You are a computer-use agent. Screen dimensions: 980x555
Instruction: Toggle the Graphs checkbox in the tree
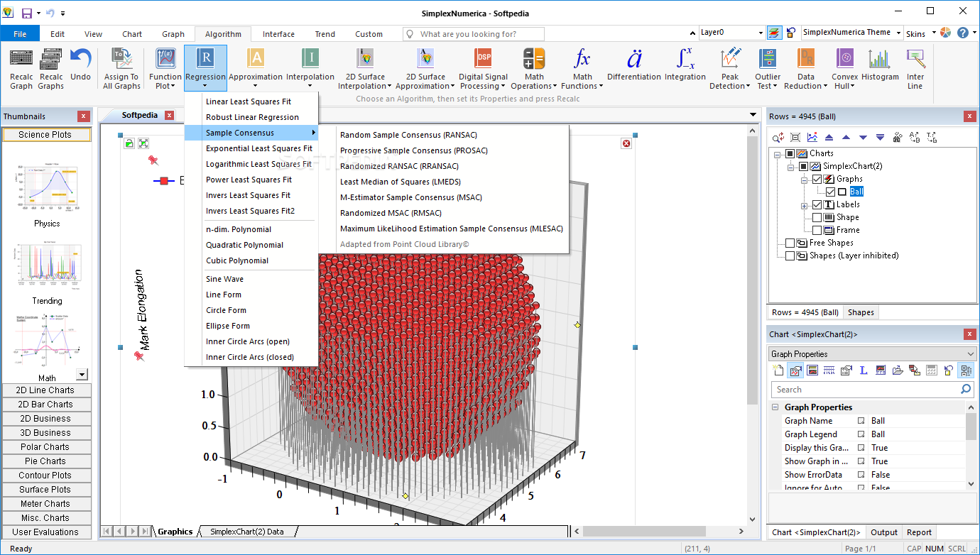click(817, 179)
